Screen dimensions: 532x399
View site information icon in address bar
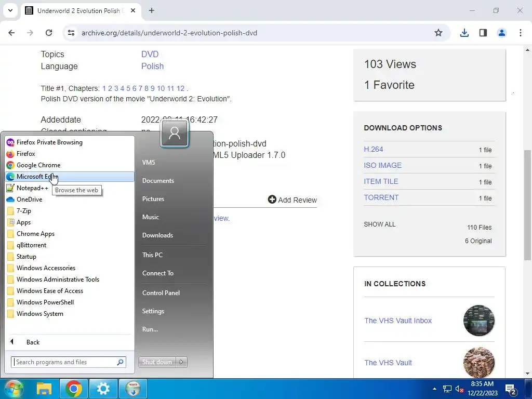click(x=71, y=33)
